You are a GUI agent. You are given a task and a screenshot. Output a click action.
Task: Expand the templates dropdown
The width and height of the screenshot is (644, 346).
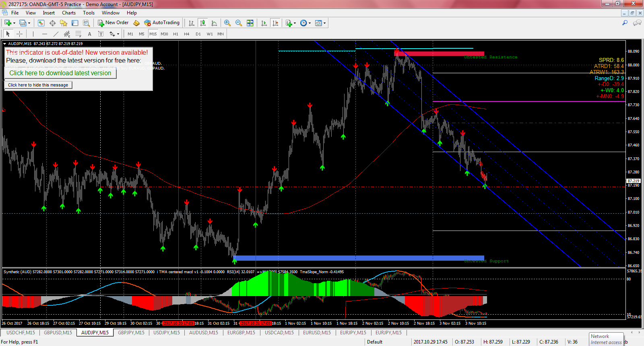[324, 23]
